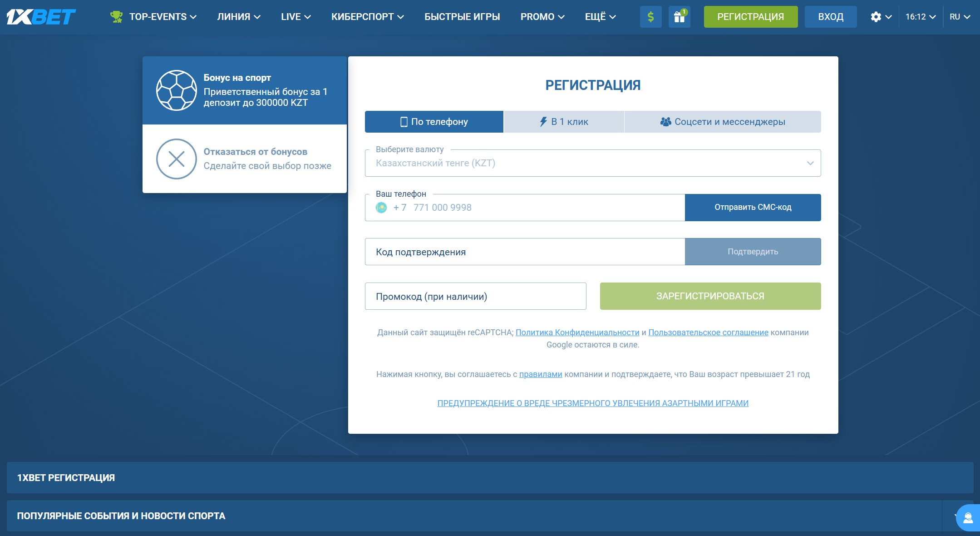Click the 1XBET logo

[x=41, y=17]
